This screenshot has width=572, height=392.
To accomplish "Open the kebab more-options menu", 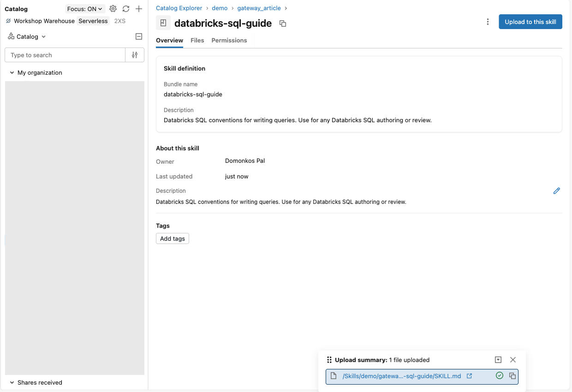I will coord(488,22).
